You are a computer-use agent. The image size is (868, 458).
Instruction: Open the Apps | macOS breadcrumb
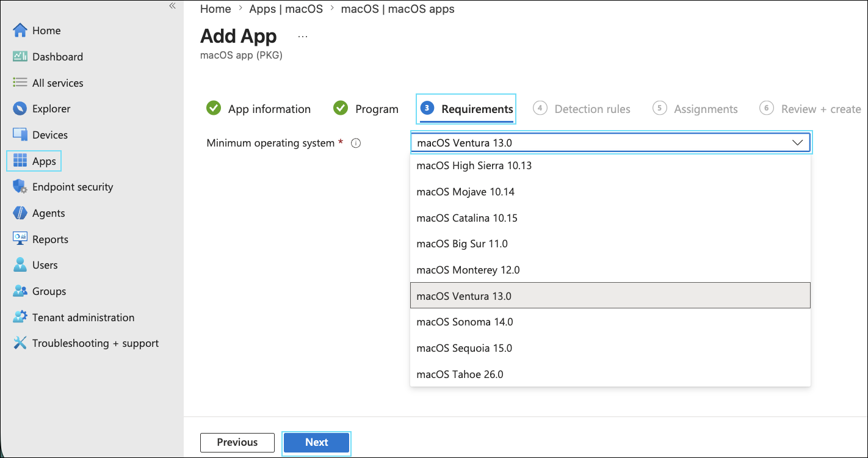tap(286, 9)
